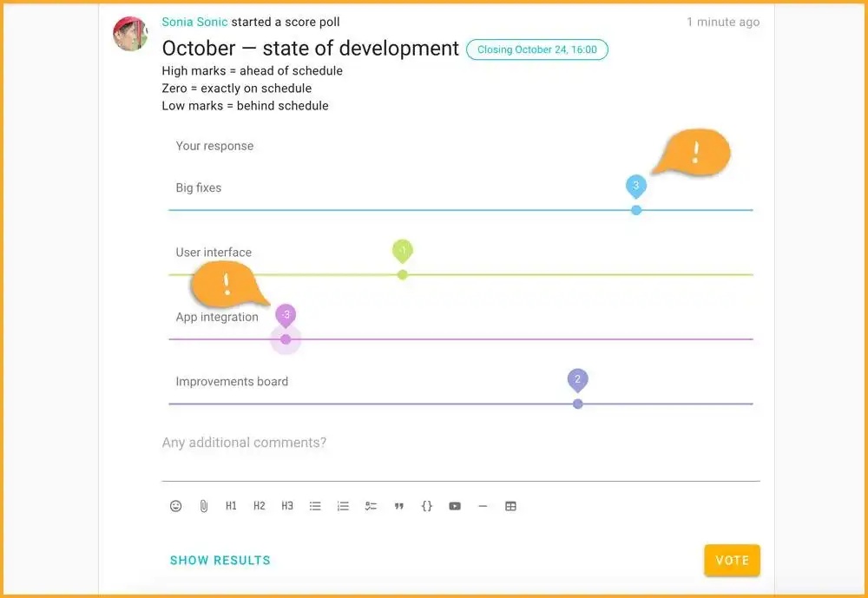Click the Big fixes slider handle
The height and width of the screenshot is (598, 868).
pos(636,210)
